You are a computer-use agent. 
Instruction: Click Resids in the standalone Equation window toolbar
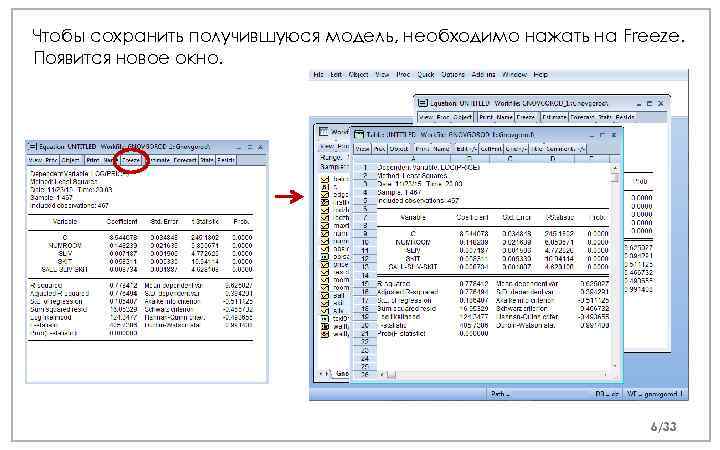pos(226,160)
